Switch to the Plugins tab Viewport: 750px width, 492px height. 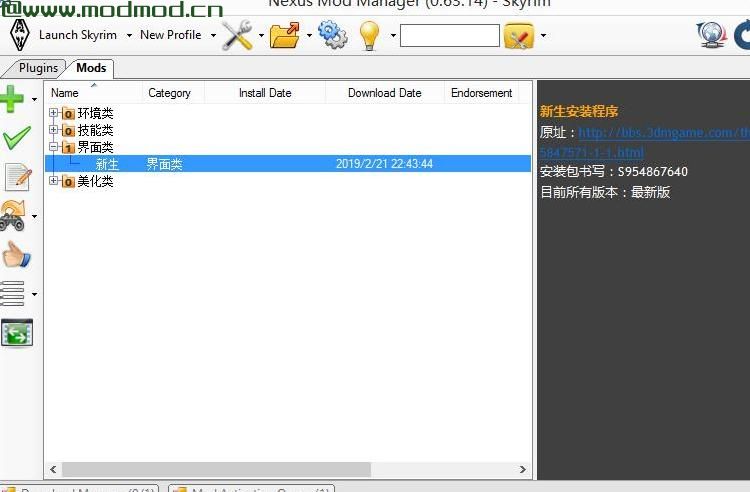pyautogui.click(x=38, y=68)
